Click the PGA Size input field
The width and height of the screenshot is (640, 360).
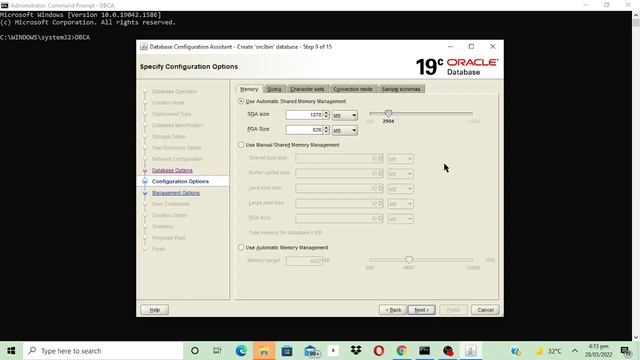click(304, 130)
